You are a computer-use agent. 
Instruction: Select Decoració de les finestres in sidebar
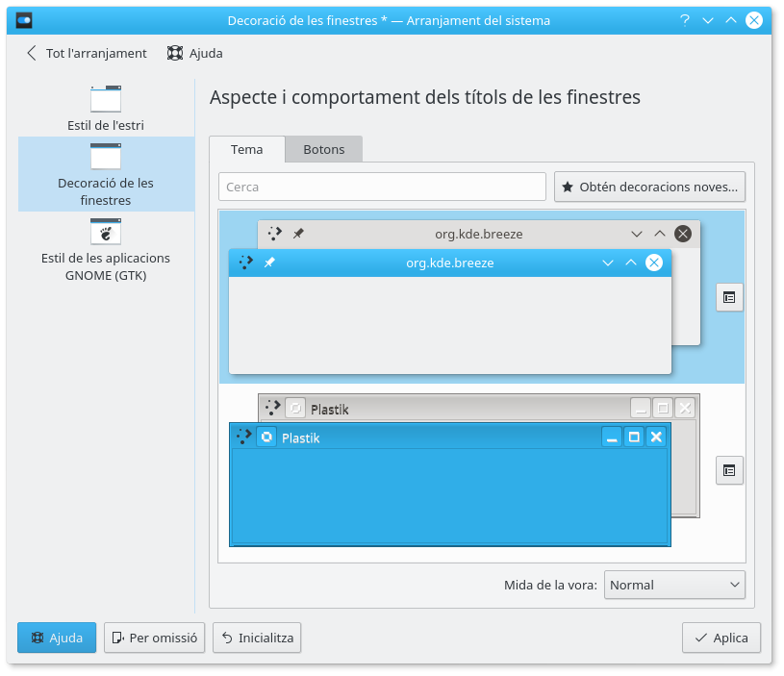(x=106, y=174)
